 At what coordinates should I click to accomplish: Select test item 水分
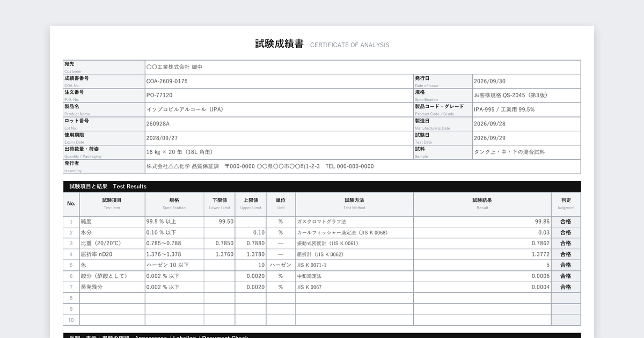112,233
